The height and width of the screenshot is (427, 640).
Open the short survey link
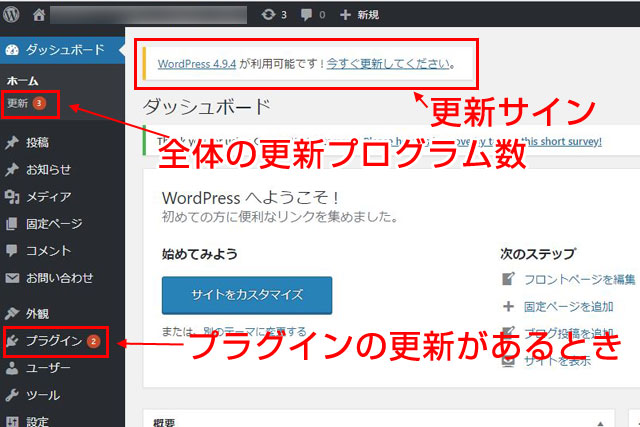pyautogui.click(x=562, y=142)
